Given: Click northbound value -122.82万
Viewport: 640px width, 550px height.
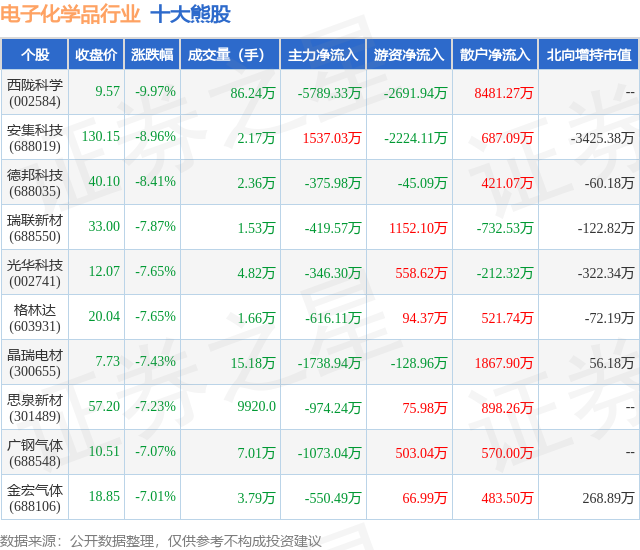Looking at the screenshot, I should point(606,228).
